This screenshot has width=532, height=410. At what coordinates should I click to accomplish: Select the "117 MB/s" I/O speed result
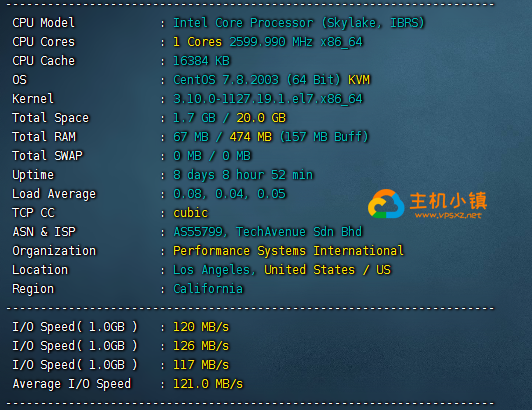pos(201,365)
